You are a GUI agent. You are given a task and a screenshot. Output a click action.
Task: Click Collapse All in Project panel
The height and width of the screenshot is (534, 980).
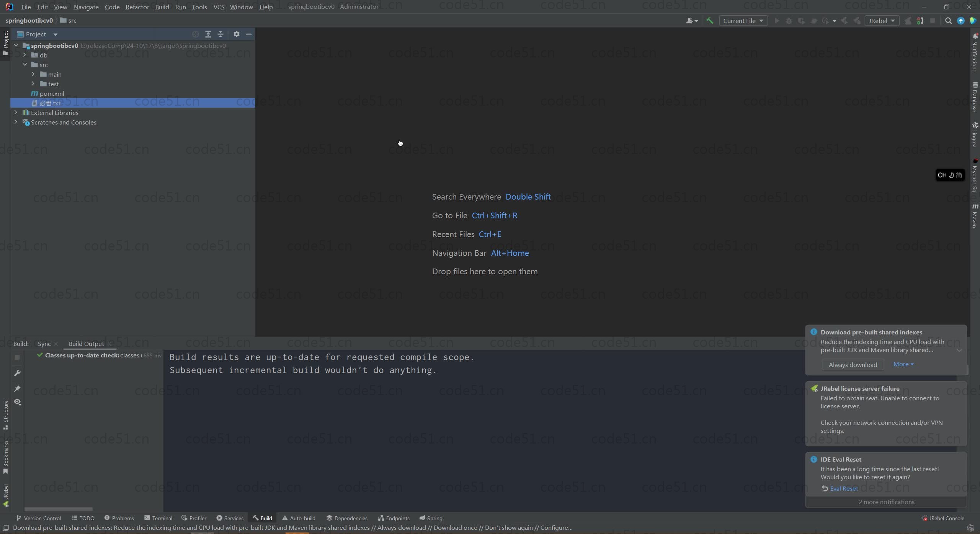(x=220, y=34)
